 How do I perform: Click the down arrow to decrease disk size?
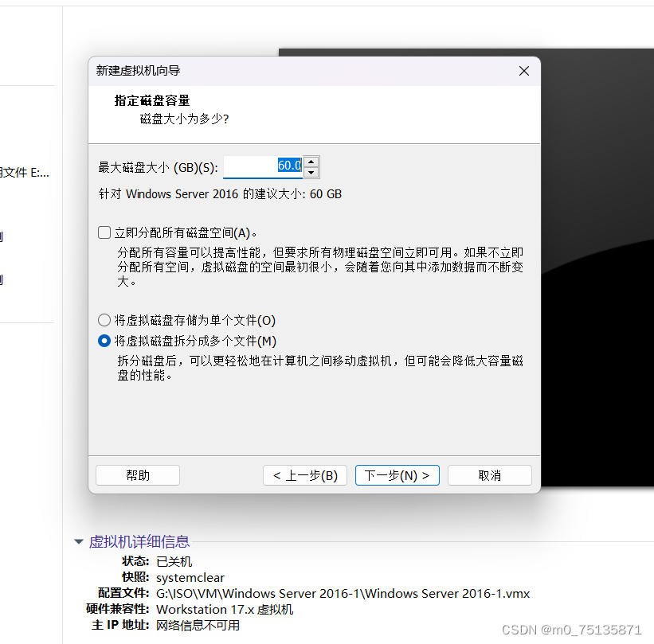point(310,170)
